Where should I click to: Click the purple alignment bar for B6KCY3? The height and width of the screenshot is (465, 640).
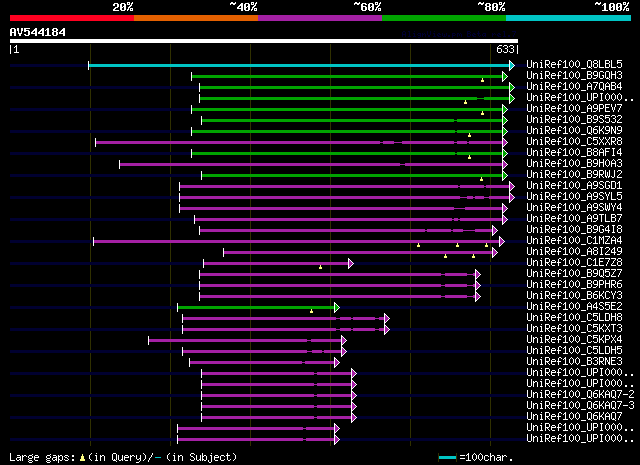coord(338,296)
